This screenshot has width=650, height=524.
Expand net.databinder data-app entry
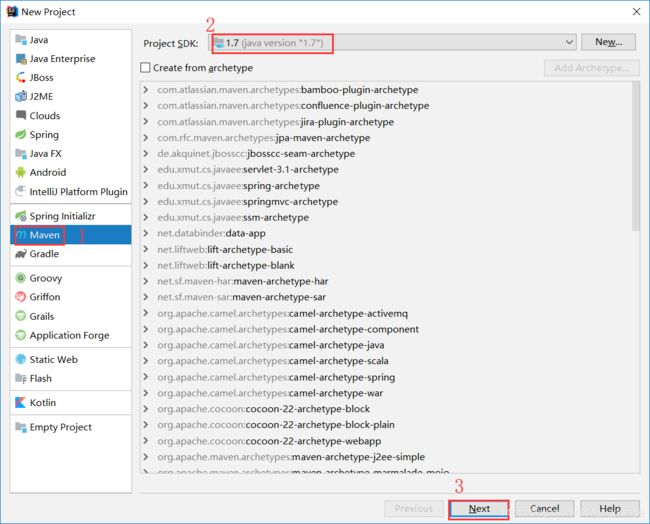tap(146, 233)
